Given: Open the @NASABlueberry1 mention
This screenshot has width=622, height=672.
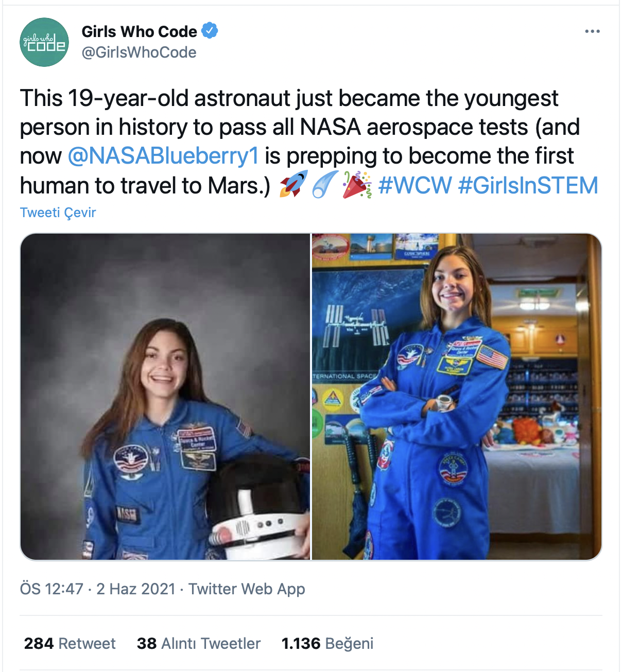Looking at the screenshot, I should point(163,156).
